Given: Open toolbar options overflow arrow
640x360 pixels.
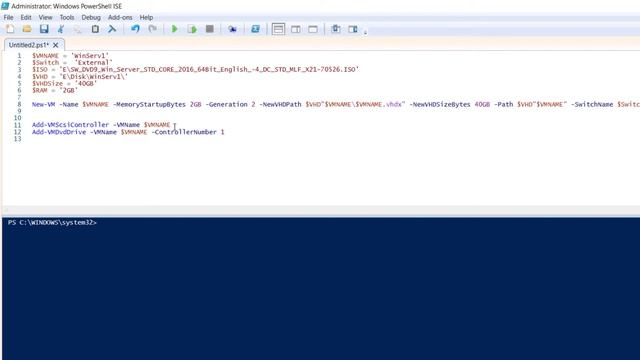Looking at the screenshot, I should [365, 31].
